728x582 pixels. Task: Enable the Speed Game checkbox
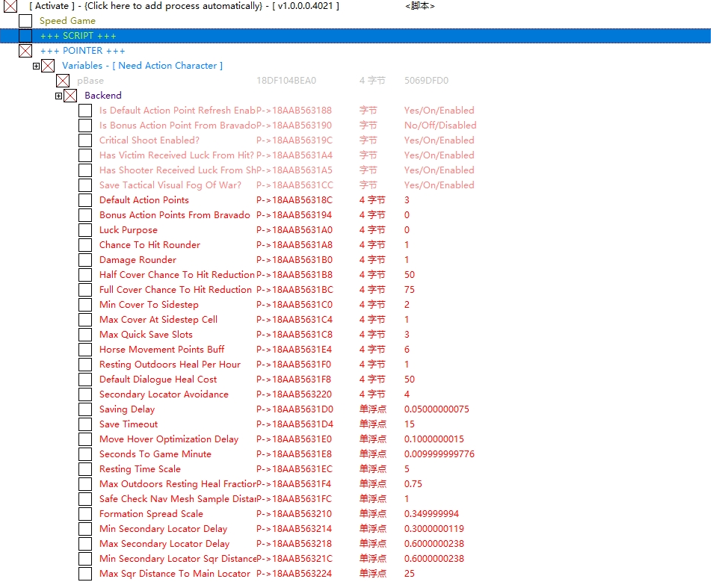[25, 21]
